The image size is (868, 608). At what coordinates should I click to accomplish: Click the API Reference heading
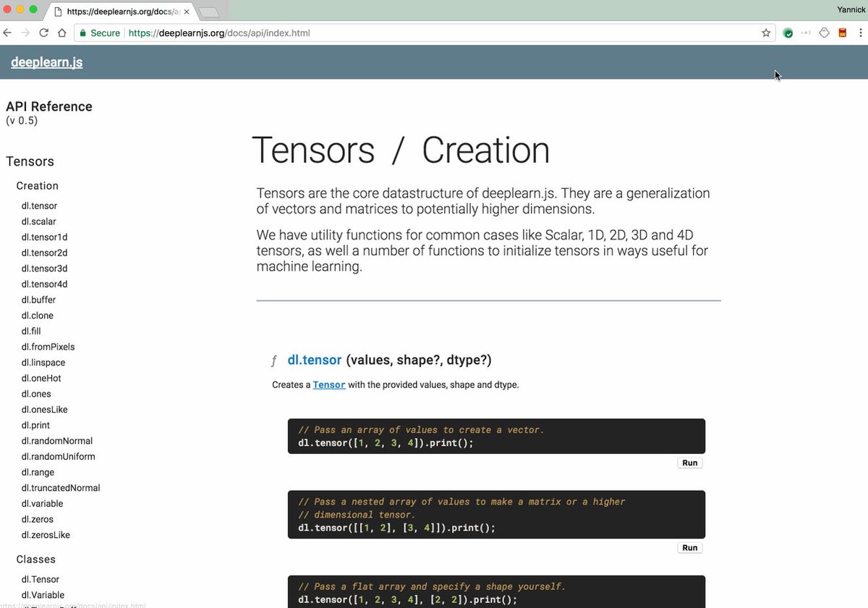49,106
